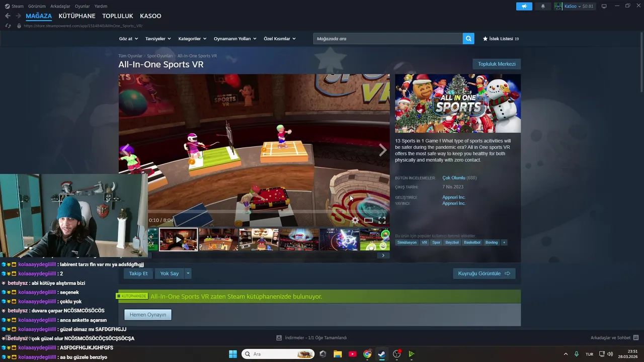644x362 pixels.
Task: Expand the Kategoriler dropdown
Action: coord(192,39)
